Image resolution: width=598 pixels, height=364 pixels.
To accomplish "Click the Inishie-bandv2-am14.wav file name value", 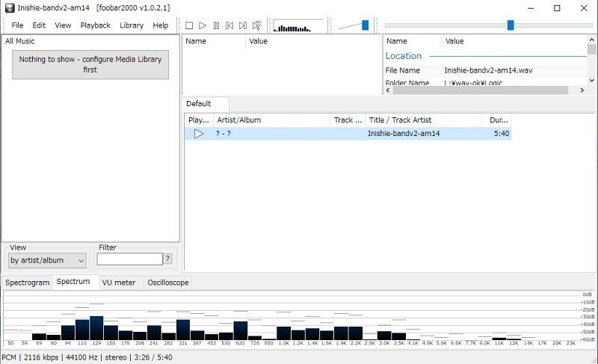I will 488,70.
